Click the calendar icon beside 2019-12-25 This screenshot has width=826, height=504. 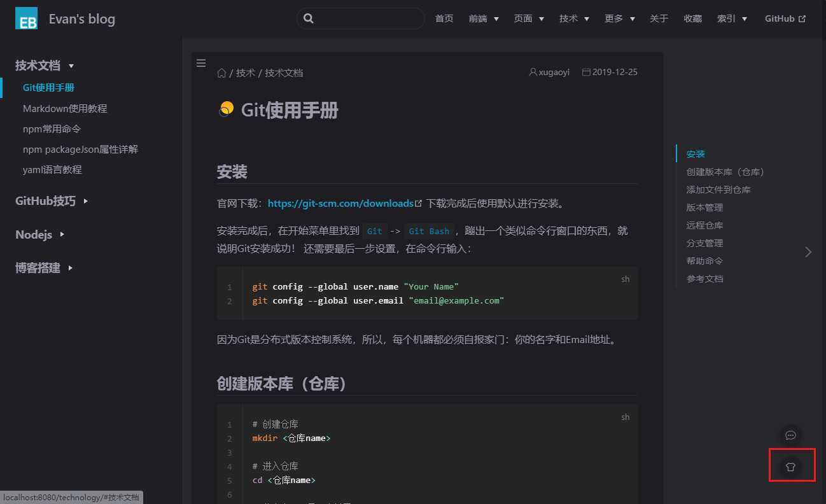(x=587, y=72)
